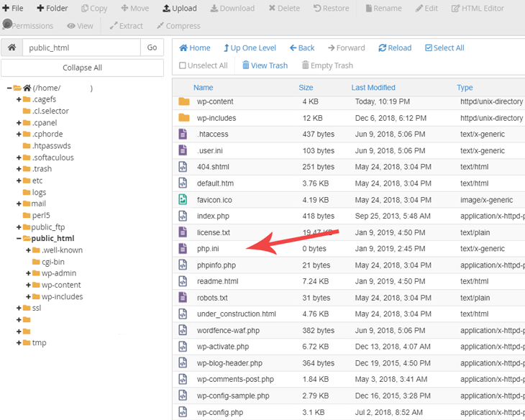Click the Collapse All button
525x420 pixels.
83,68
